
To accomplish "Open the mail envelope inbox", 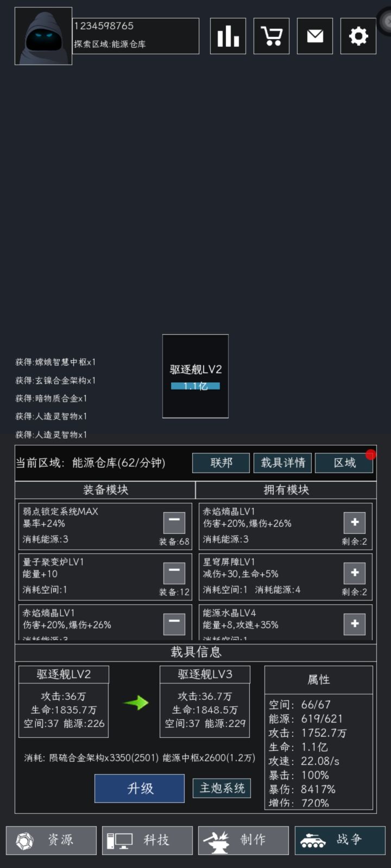I will click(x=315, y=36).
